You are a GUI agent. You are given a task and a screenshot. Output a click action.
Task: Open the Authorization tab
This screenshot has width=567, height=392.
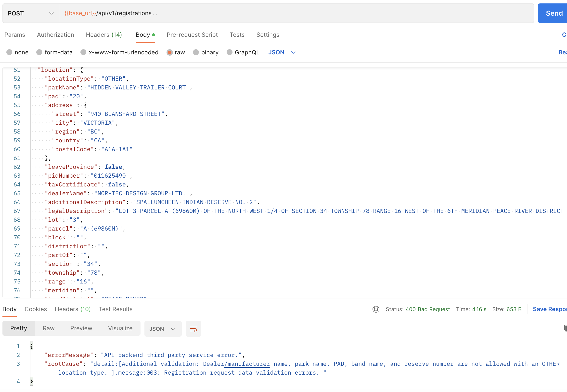pos(56,35)
